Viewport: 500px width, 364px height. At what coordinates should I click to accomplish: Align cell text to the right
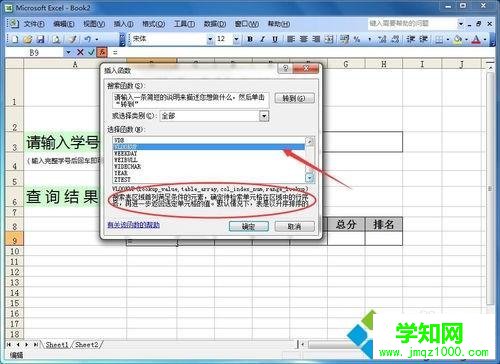click(316, 39)
